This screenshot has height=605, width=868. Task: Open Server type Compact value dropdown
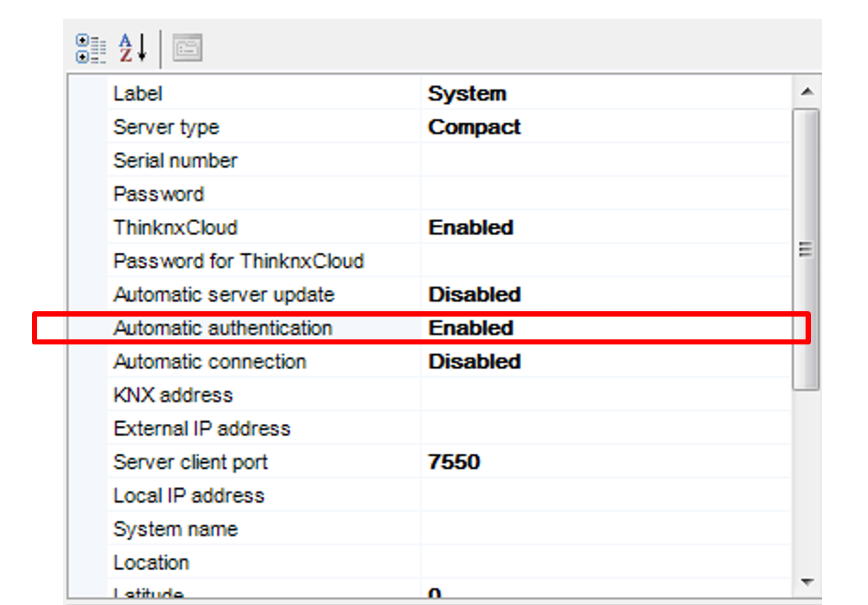tap(474, 127)
